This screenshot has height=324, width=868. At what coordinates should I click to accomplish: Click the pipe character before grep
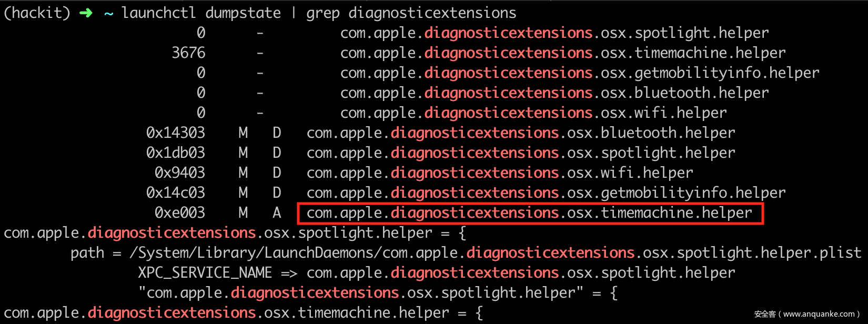click(x=294, y=13)
